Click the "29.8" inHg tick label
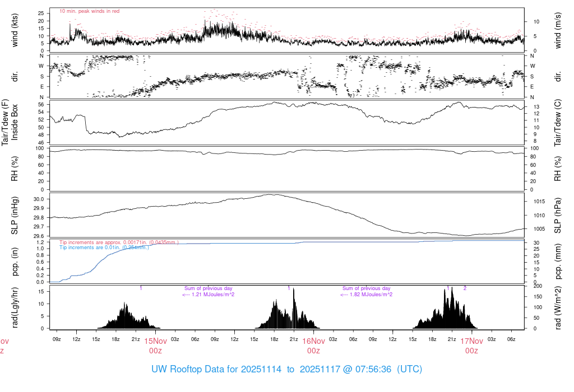This screenshot has width=574, height=392. point(39,218)
